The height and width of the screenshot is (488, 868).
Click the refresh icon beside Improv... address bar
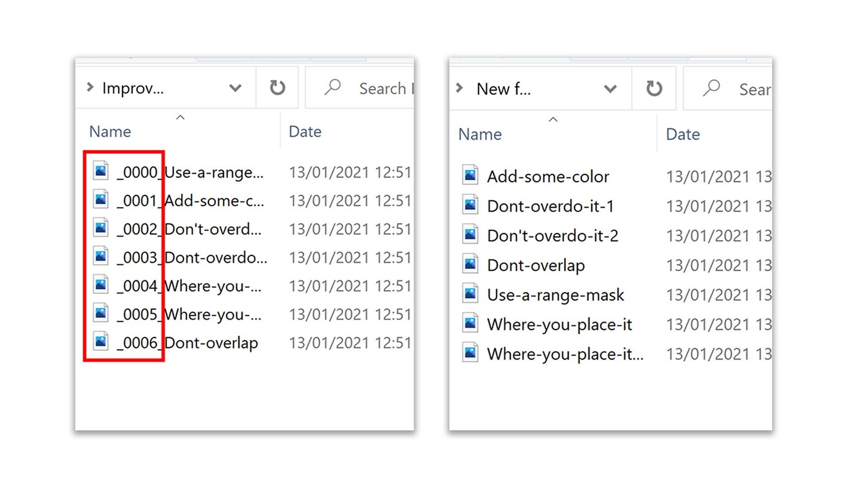(x=277, y=88)
